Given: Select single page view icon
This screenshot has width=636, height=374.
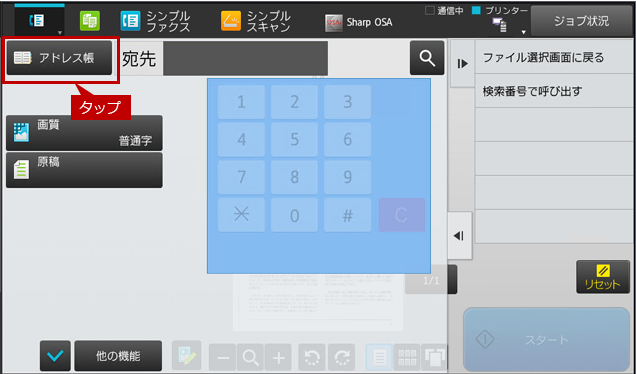Looking at the screenshot, I should 379,357.
